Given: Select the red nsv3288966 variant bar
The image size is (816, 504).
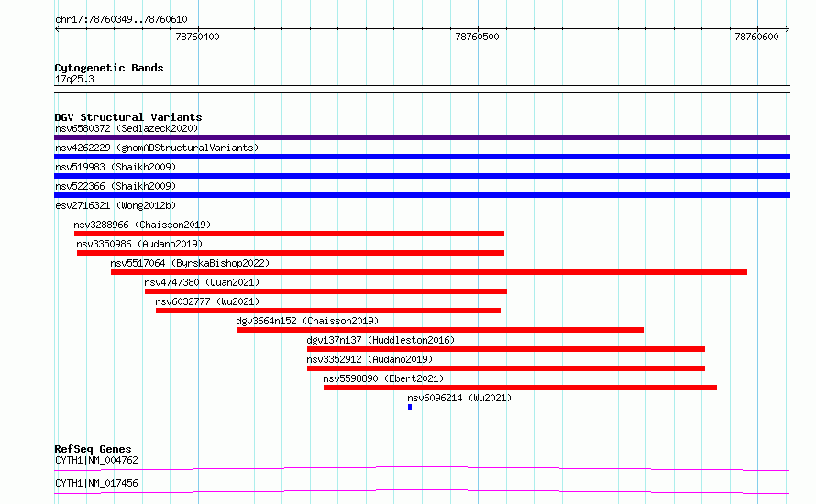Looking at the screenshot, I should point(289,234).
